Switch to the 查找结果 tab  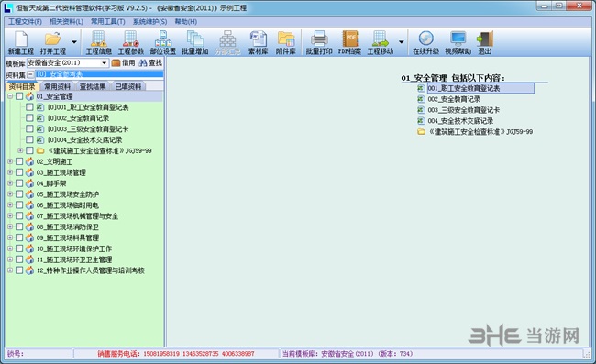93,86
